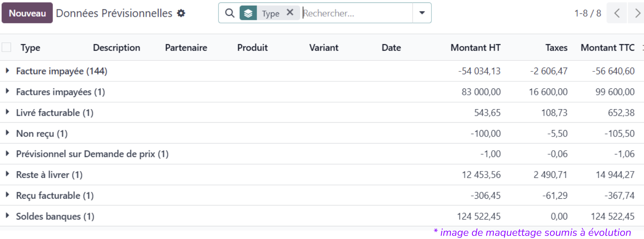This screenshot has height=239, width=644.
Task: Sort by the Montant HT column header
Action: tap(475, 48)
